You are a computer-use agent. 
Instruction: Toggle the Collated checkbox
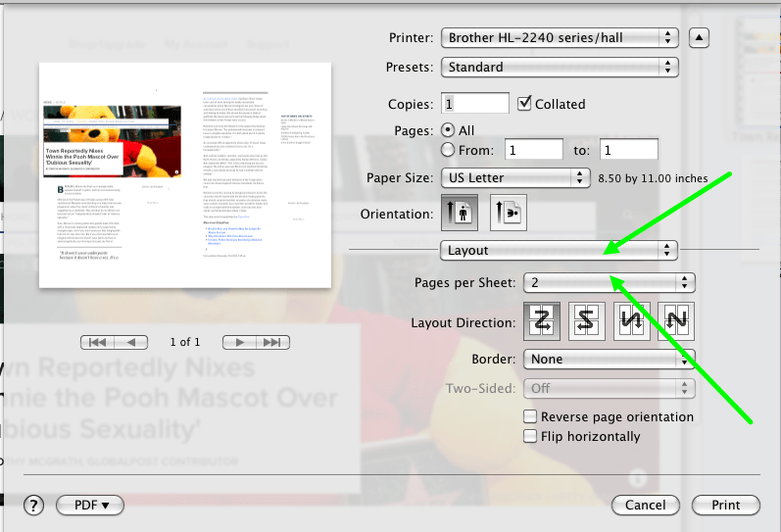524,103
